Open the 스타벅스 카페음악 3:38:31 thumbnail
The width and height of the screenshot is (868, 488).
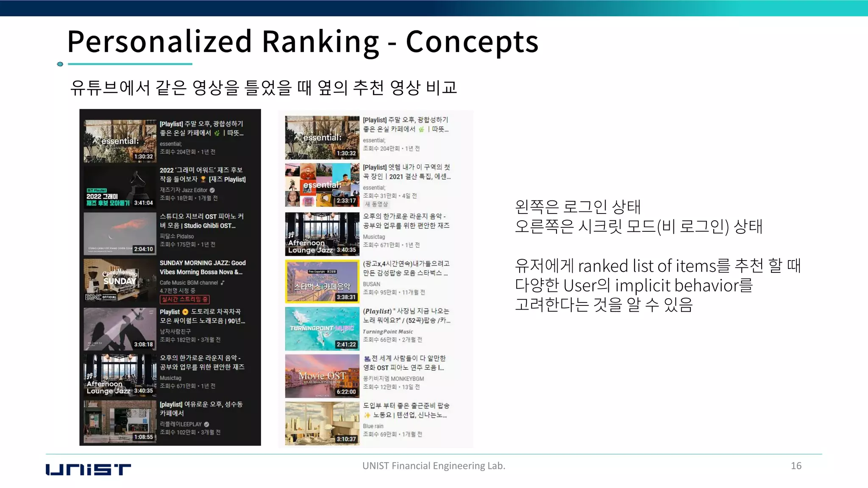point(322,282)
